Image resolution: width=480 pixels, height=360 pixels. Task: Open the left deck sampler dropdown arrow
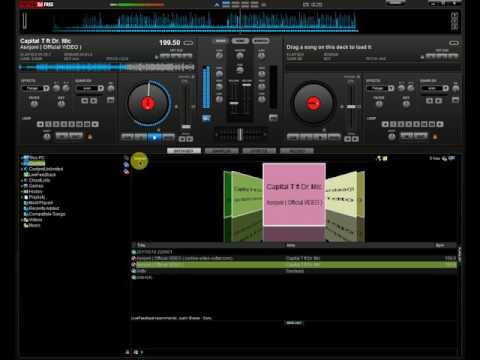[x=101, y=88]
